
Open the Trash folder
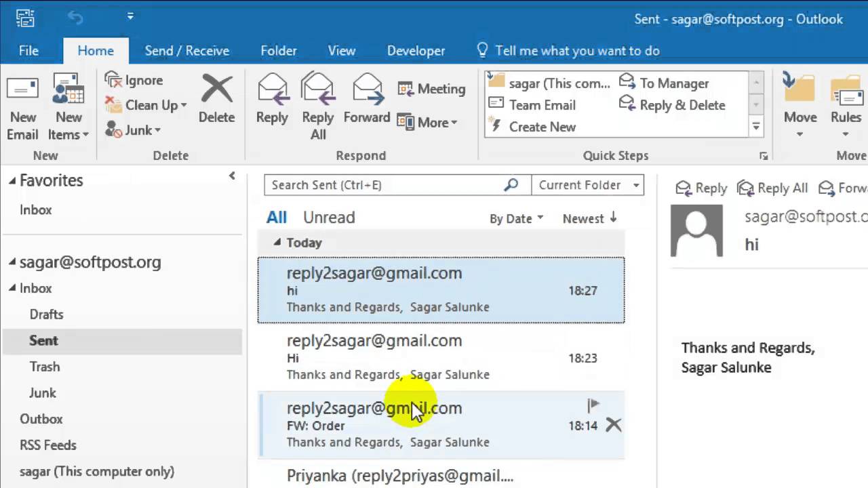[45, 367]
